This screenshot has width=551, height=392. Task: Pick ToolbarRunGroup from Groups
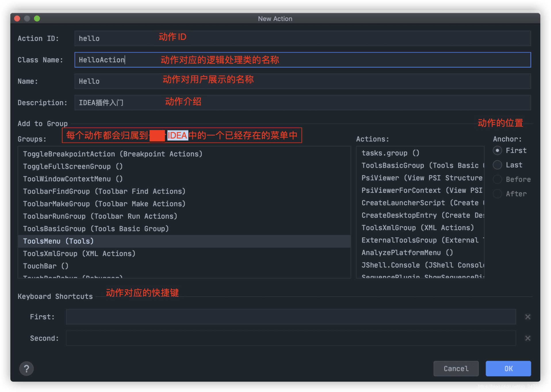click(x=184, y=216)
